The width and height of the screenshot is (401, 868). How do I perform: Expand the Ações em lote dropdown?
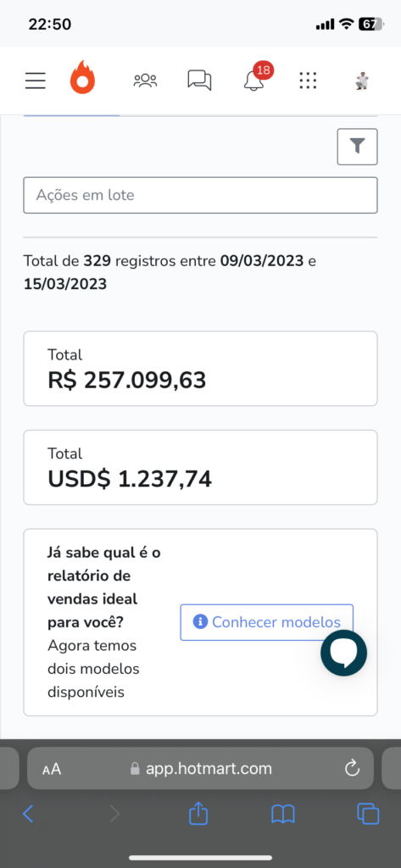click(x=200, y=195)
